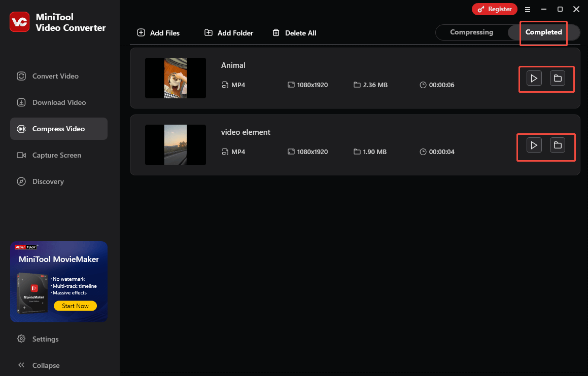
Task: Open output folder of Animal video
Action: coord(558,78)
